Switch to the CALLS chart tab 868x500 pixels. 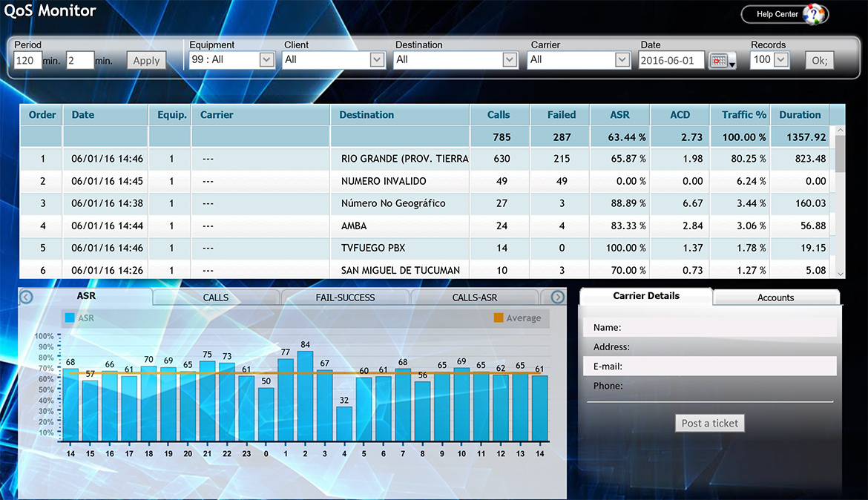tap(216, 297)
